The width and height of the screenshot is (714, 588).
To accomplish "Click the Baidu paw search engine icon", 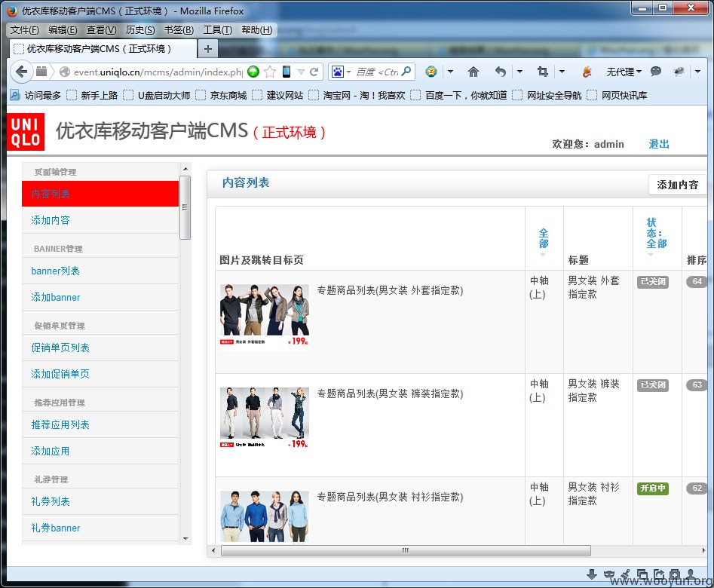I will (x=338, y=72).
